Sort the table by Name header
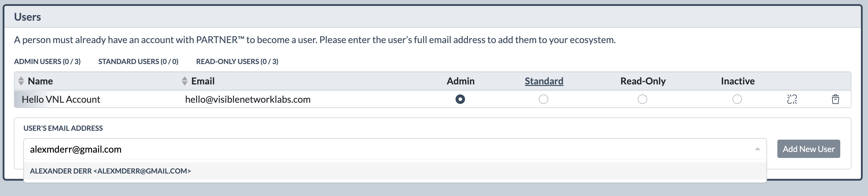868x196 pixels. click(x=40, y=81)
